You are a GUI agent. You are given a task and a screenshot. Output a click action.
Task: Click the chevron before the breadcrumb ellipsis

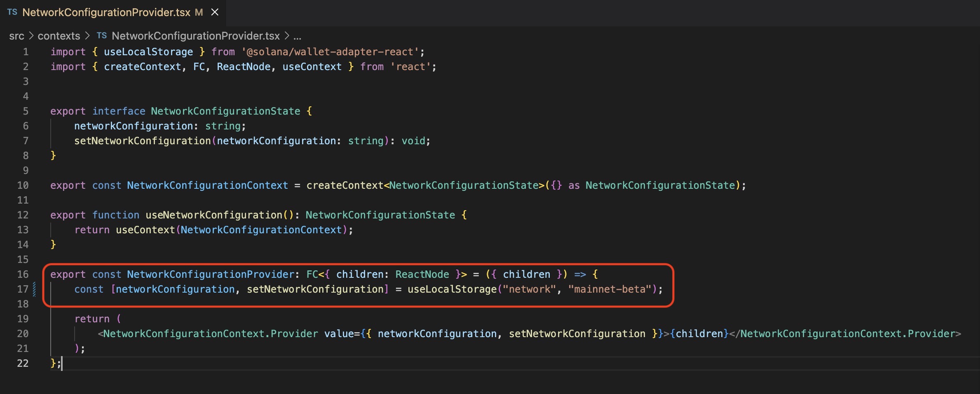coord(287,36)
